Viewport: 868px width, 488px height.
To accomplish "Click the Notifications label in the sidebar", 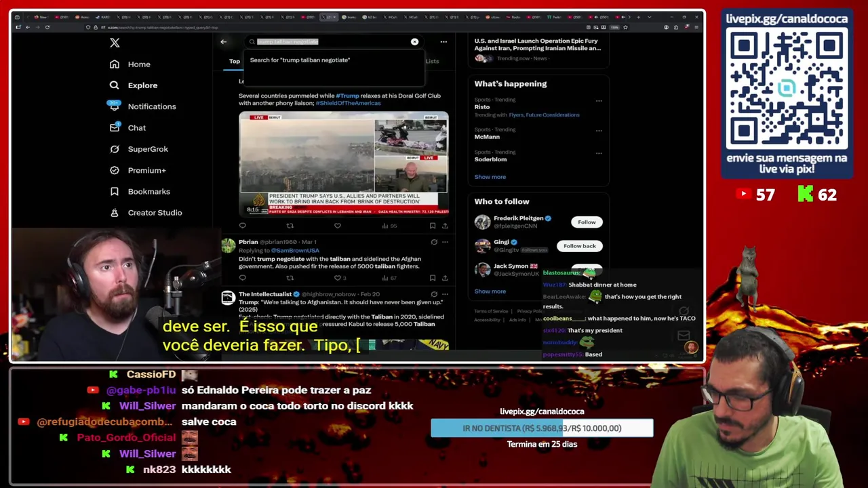I will click(x=152, y=106).
